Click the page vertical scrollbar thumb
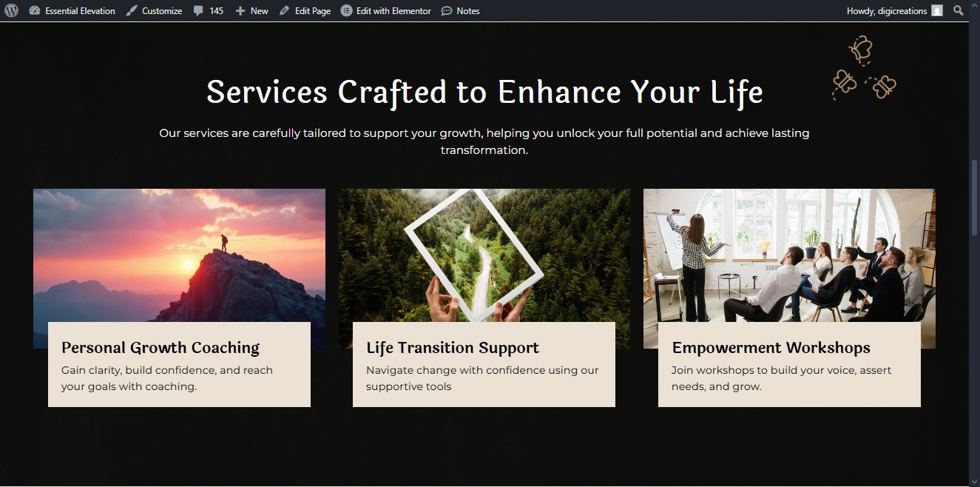The image size is (980, 487). pyautogui.click(x=974, y=197)
